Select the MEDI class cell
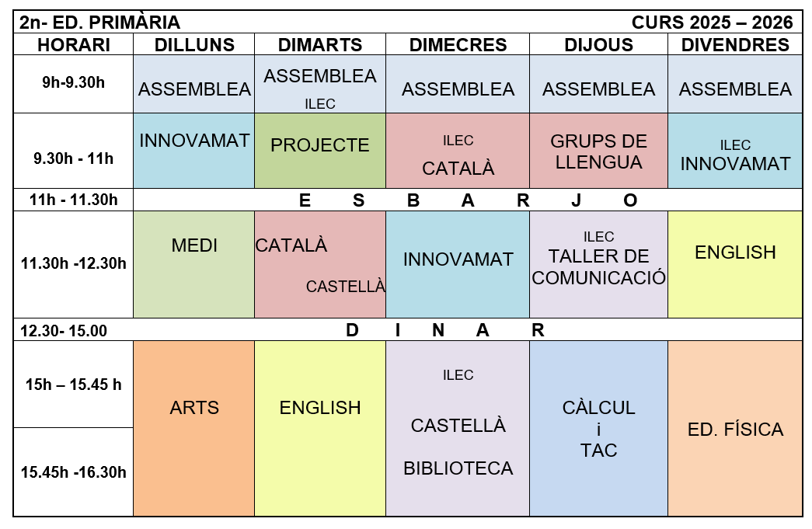The image size is (812, 529). [194, 246]
